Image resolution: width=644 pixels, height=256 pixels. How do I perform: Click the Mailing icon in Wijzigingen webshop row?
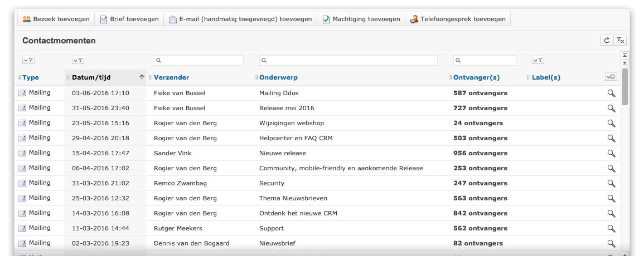click(22, 123)
